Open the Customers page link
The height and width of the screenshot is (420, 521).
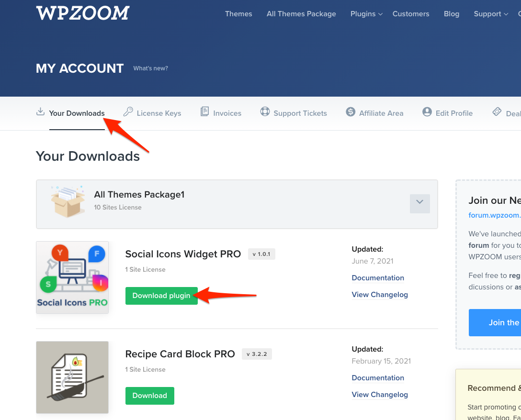coord(411,14)
